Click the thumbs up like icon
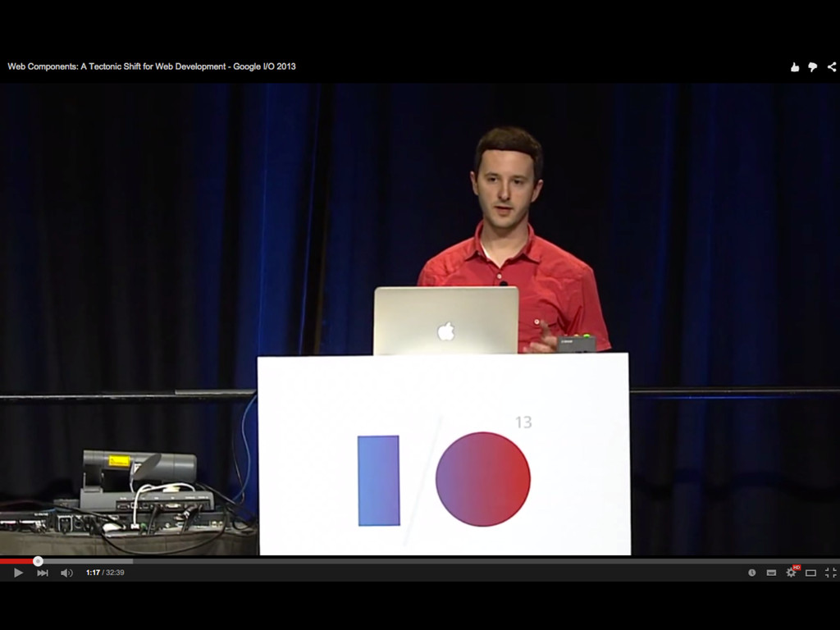Viewport: 840px width, 630px height. tap(795, 67)
